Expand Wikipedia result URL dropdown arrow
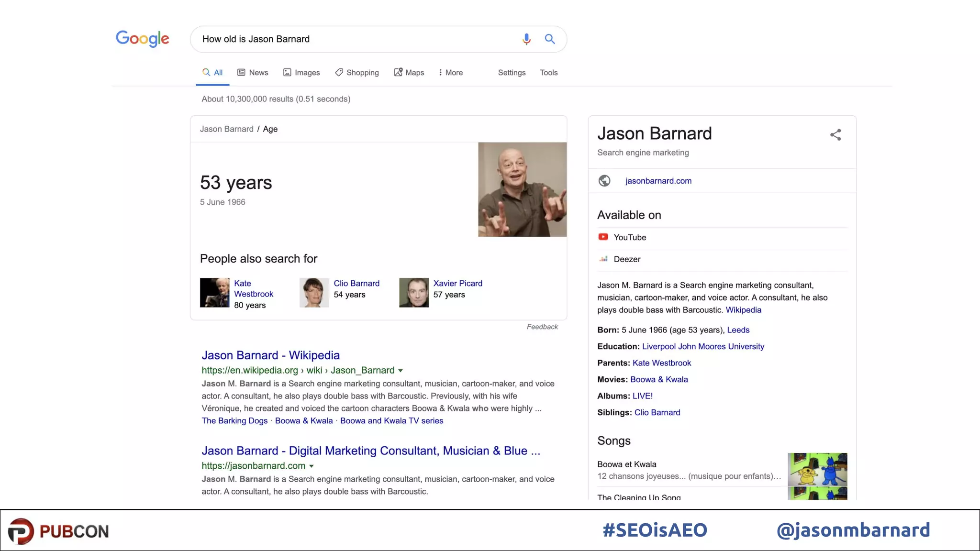The height and width of the screenshot is (551, 980). (401, 371)
